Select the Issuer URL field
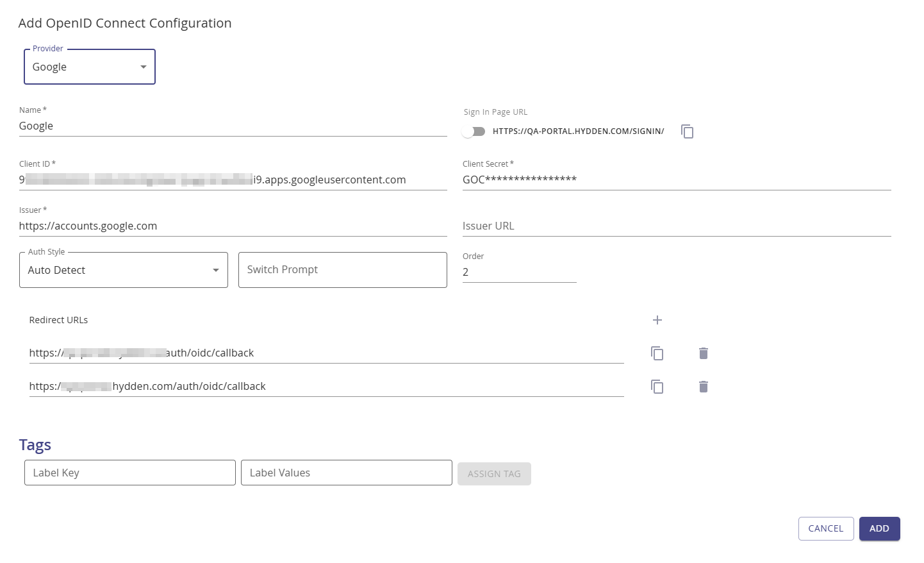This screenshot has height=563, width=924. [676, 226]
